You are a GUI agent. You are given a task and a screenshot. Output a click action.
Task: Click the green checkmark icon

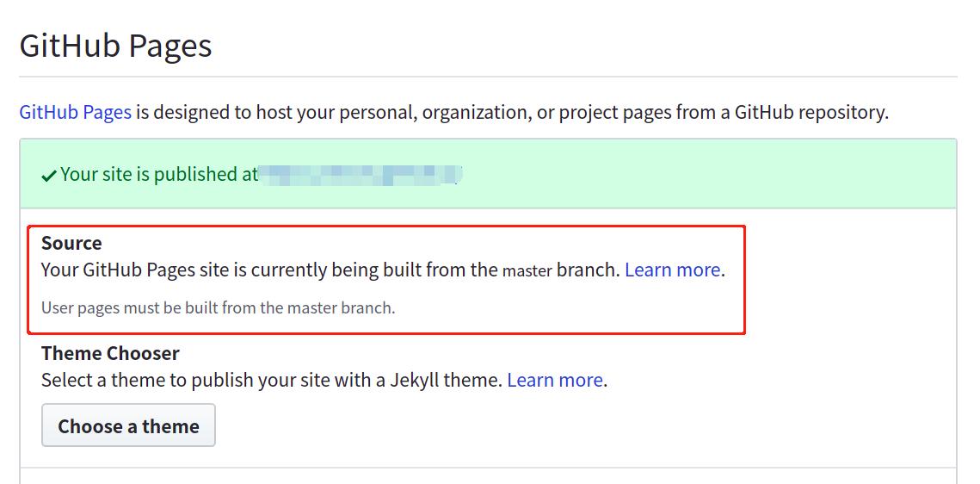pos(49,175)
